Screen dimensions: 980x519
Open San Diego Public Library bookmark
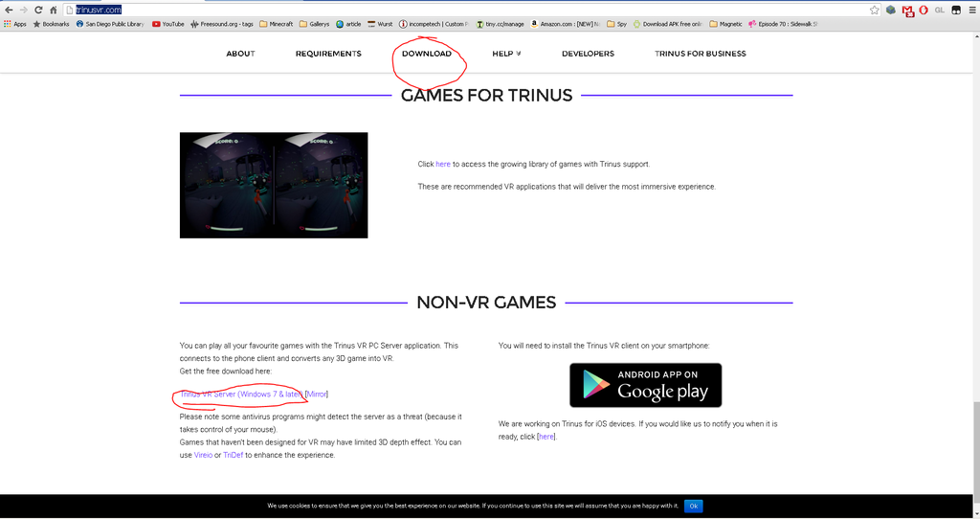pos(110,24)
